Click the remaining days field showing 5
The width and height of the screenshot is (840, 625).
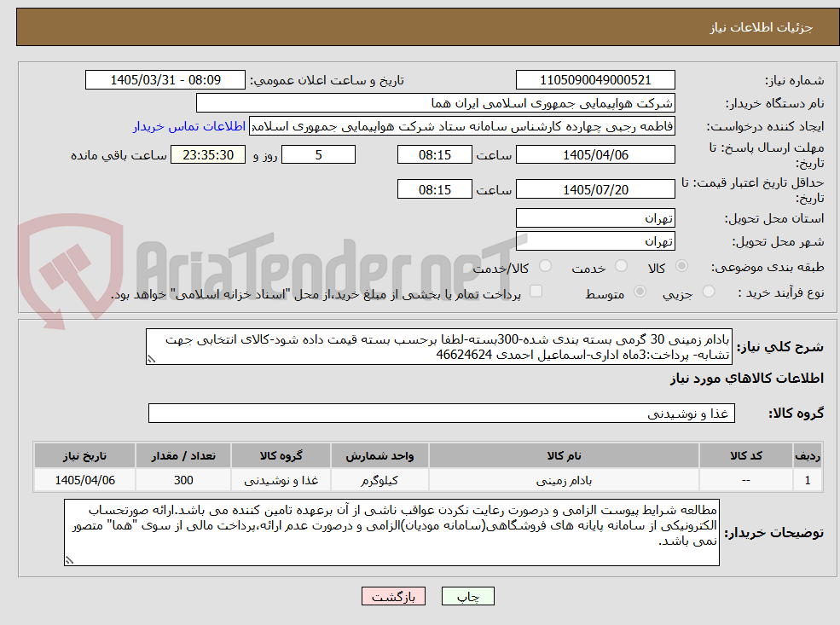coord(318,155)
